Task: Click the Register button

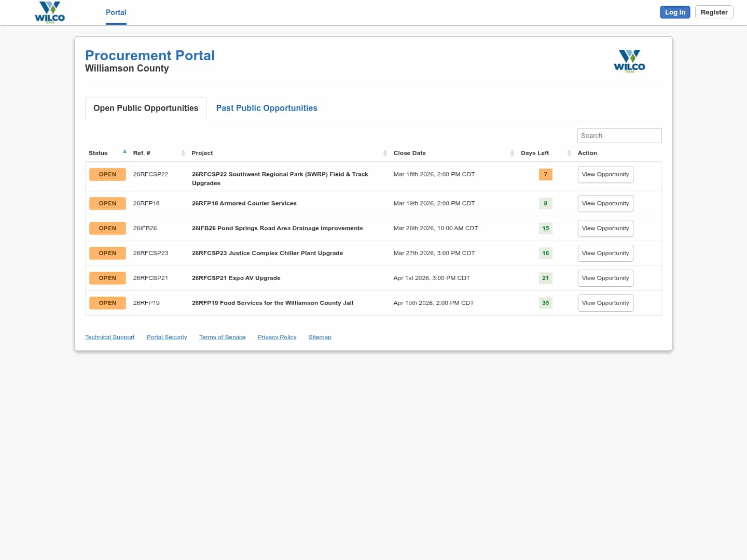Action: point(714,12)
